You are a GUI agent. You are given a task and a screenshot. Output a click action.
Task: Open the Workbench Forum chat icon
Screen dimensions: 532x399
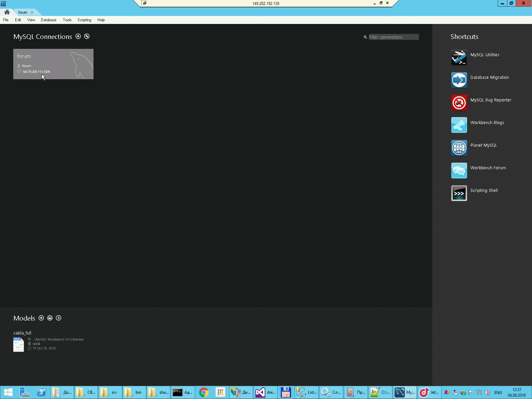459,171
